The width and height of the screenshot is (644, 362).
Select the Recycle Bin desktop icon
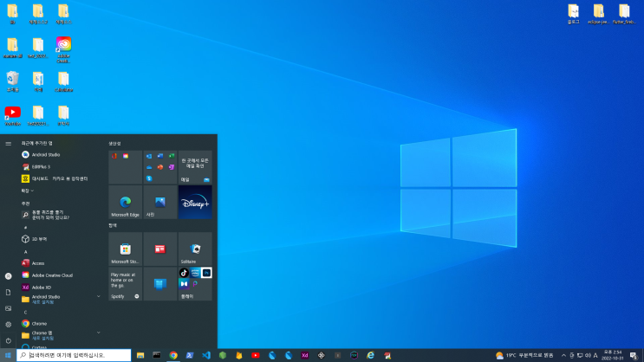[13, 81]
